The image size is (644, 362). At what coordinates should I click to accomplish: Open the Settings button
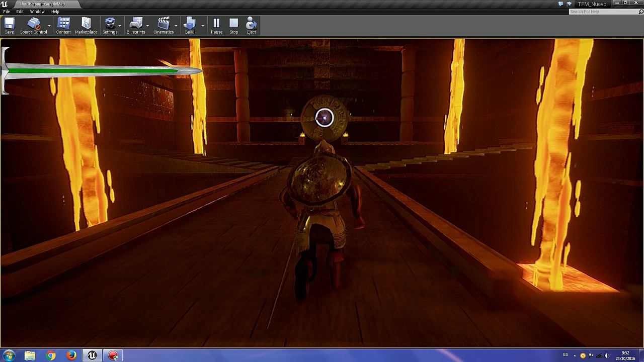(x=110, y=26)
